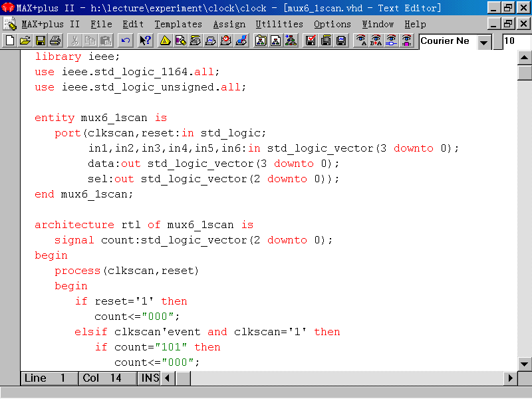Save the file with the floppy icon
532x399 pixels.
pyautogui.click(x=41, y=41)
